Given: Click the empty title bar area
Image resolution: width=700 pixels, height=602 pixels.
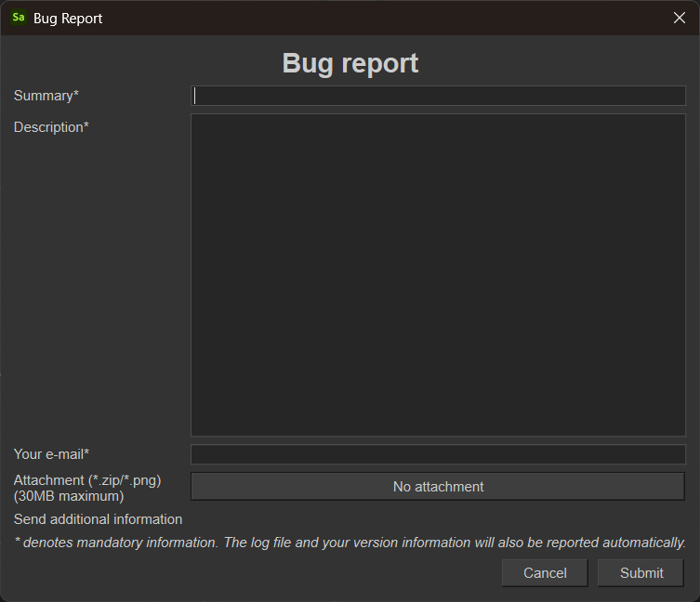Looking at the screenshot, I should click(372, 18).
